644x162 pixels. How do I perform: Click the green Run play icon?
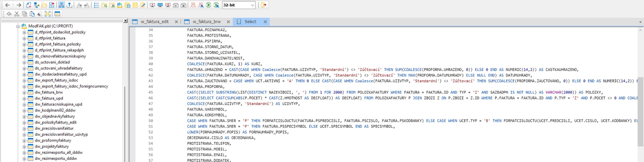[209, 5]
